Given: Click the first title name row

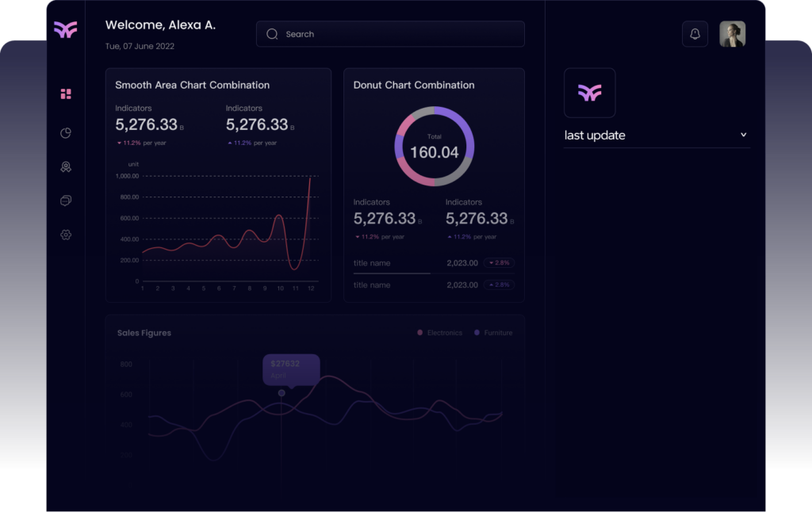Looking at the screenshot, I should point(372,263).
